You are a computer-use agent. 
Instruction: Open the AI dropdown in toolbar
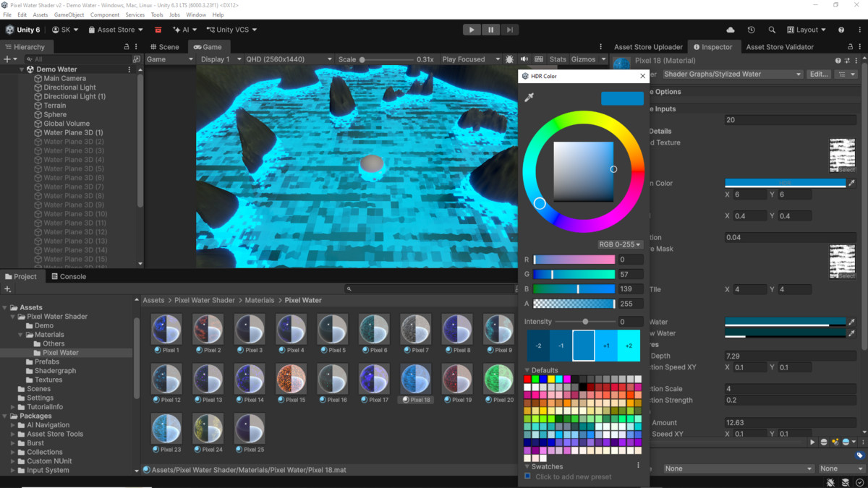click(184, 30)
